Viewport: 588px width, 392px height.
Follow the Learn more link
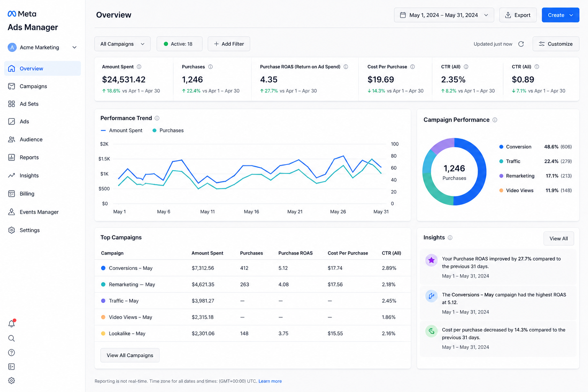270,381
